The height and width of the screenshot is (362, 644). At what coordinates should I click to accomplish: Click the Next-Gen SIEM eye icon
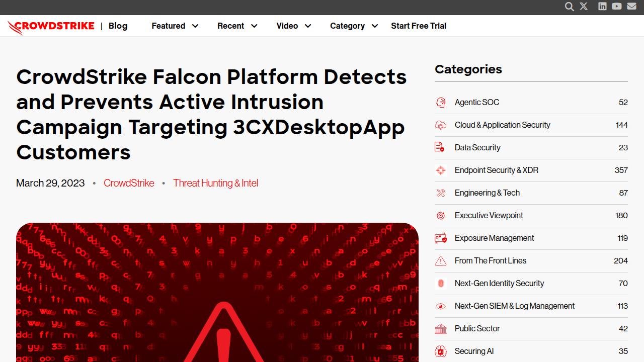[441, 306]
